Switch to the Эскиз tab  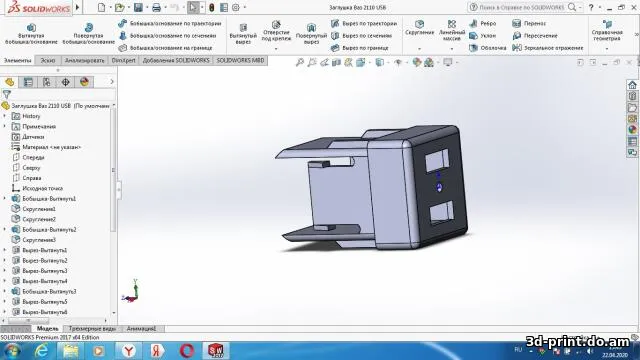[48, 60]
